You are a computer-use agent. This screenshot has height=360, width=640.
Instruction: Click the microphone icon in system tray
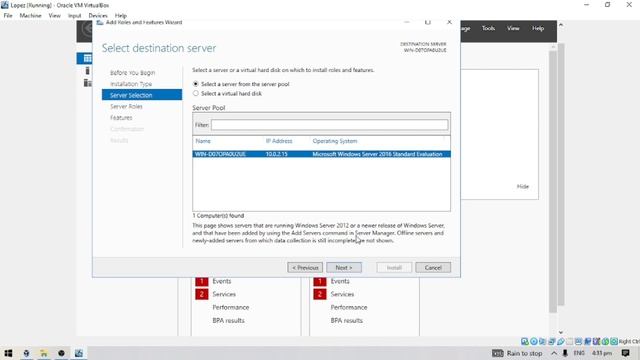click(x=565, y=353)
